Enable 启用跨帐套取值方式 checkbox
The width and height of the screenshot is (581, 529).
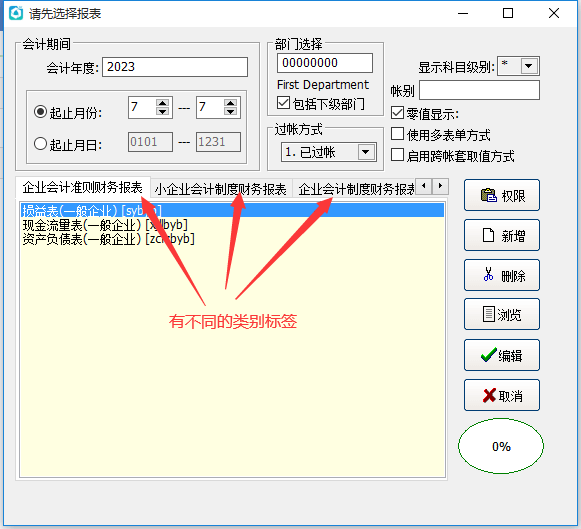(398, 155)
